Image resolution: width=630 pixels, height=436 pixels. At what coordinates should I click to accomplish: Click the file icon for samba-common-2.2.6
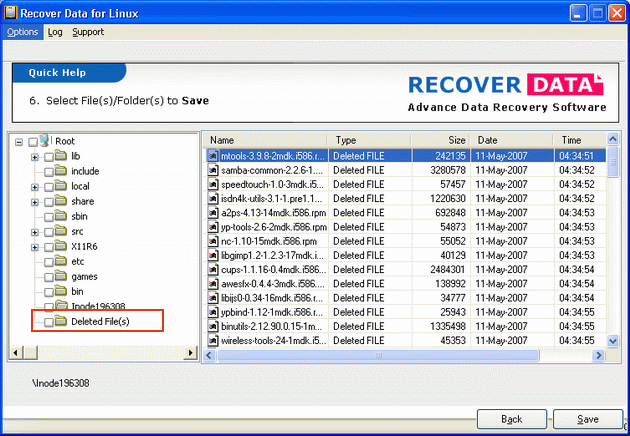(x=213, y=170)
